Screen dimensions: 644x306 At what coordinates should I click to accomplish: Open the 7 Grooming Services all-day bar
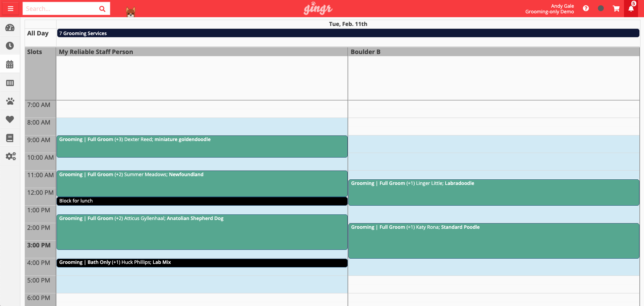click(x=348, y=33)
